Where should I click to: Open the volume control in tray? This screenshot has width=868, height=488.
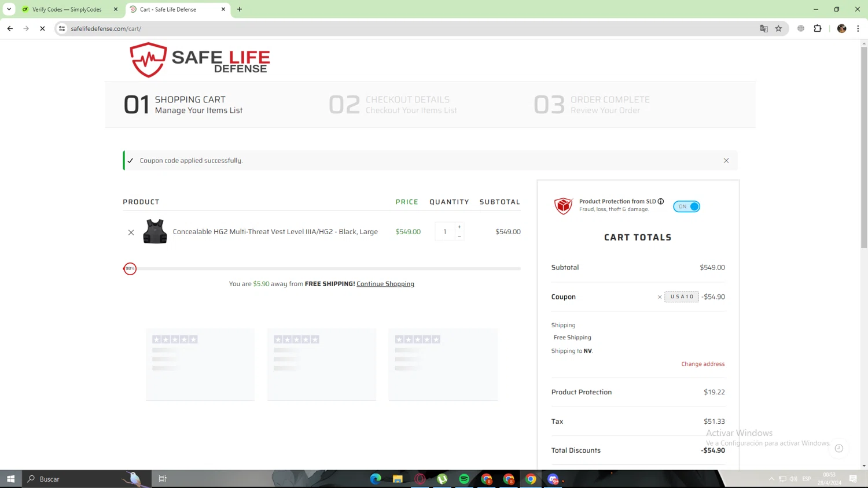pyautogui.click(x=793, y=479)
